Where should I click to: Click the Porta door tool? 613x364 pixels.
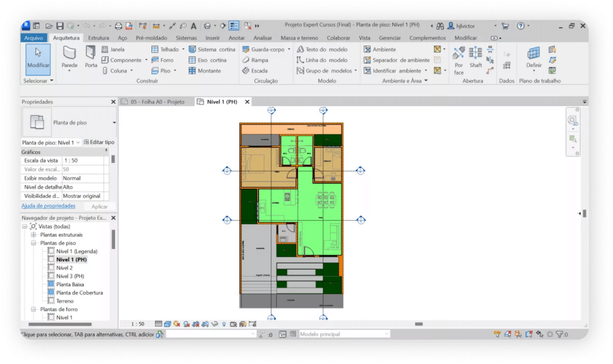pos(91,58)
